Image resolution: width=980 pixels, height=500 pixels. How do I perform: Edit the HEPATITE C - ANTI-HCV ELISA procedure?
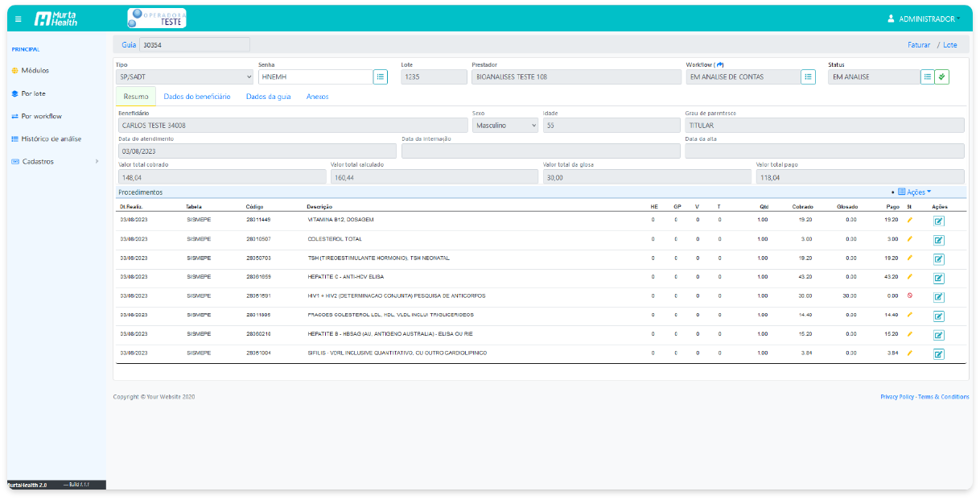pos(938,278)
